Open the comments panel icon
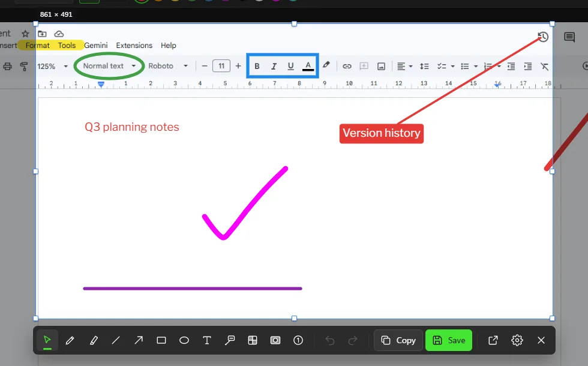 [x=569, y=37]
